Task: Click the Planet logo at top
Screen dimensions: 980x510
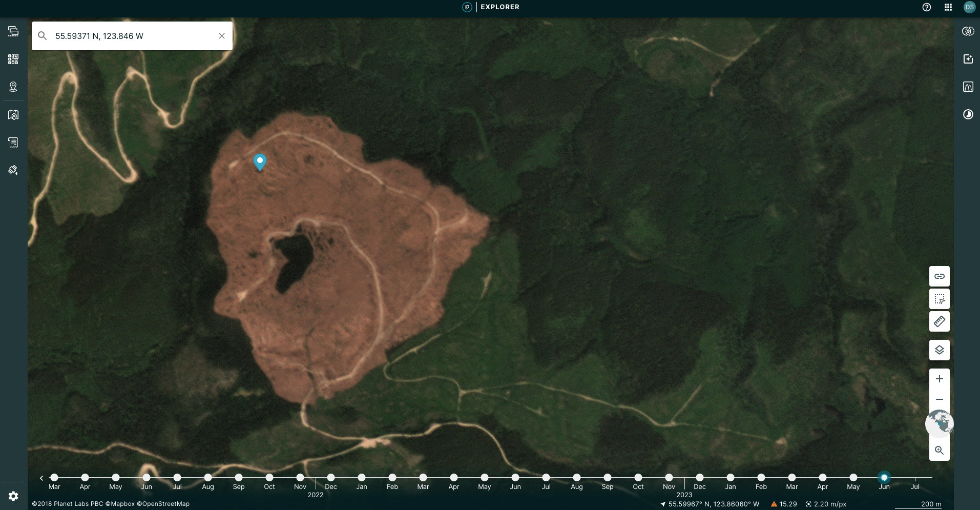Action: 467,7
